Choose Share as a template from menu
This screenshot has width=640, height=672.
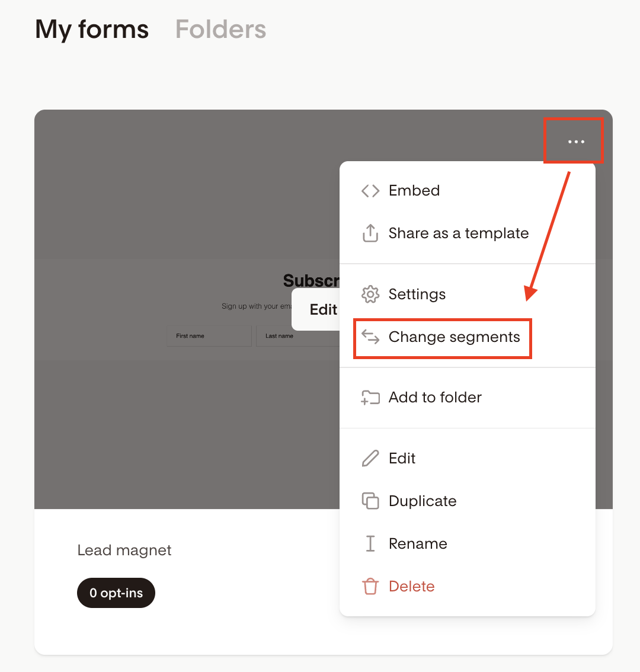[x=458, y=233]
